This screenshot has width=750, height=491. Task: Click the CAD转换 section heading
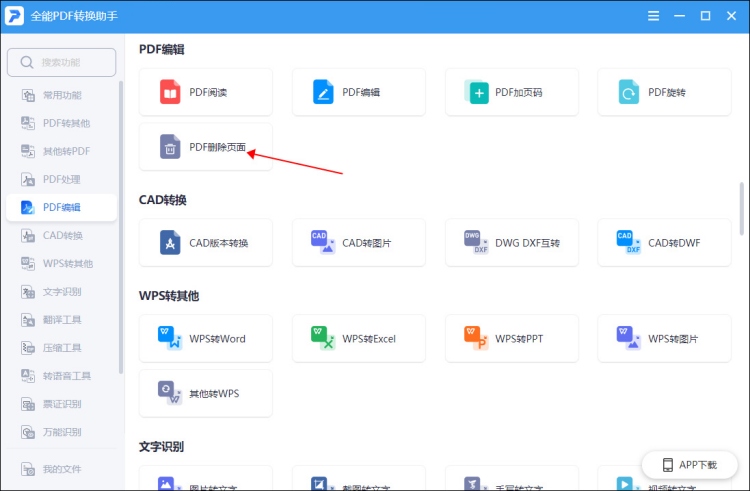click(x=163, y=200)
